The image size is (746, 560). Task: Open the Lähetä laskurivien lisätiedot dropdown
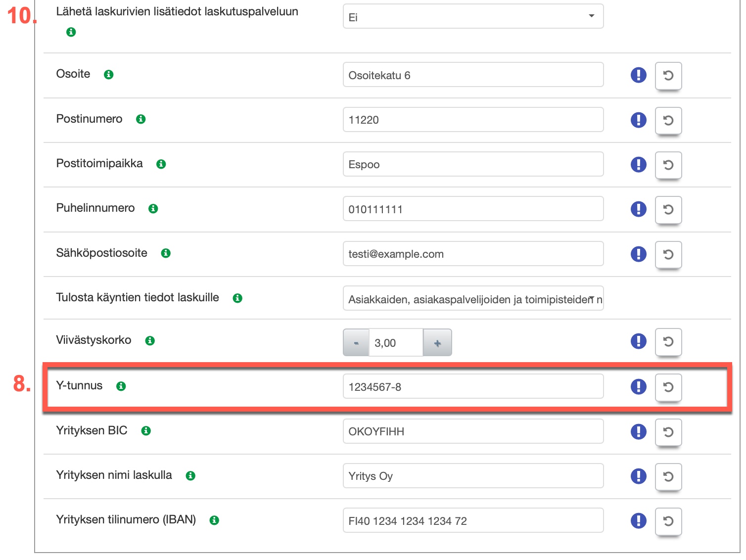(473, 17)
